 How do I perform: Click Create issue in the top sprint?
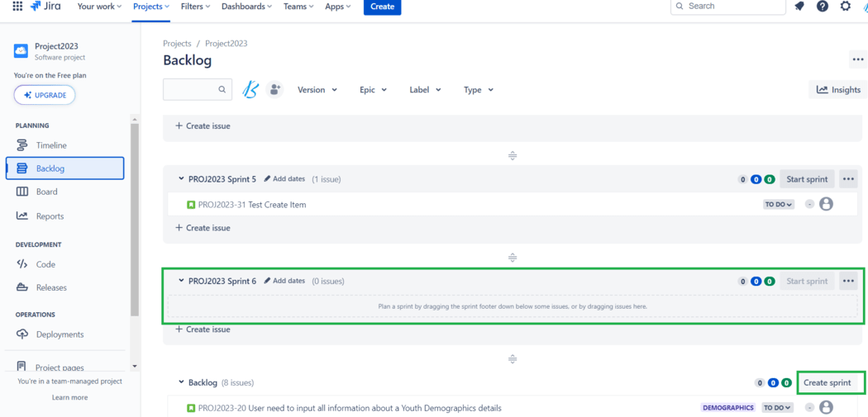[203, 126]
